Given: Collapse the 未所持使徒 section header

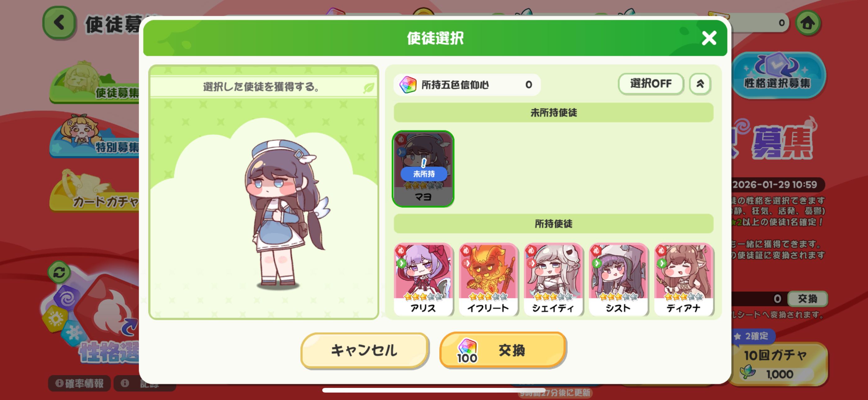Looking at the screenshot, I should tap(553, 113).
